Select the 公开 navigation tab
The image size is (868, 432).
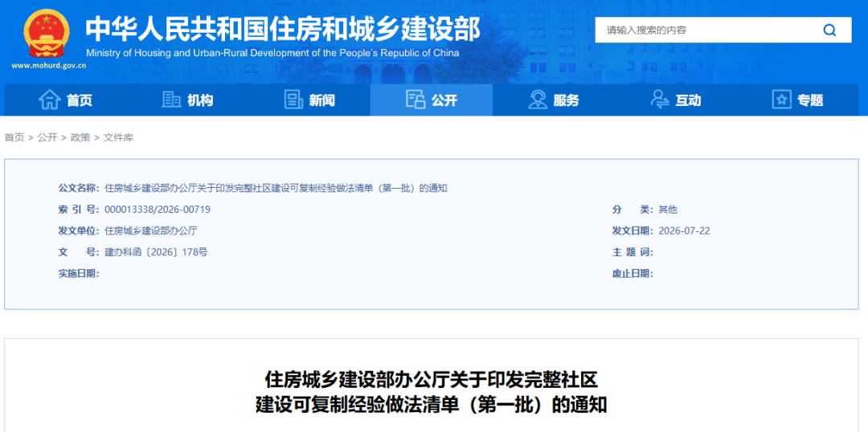(432, 100)
